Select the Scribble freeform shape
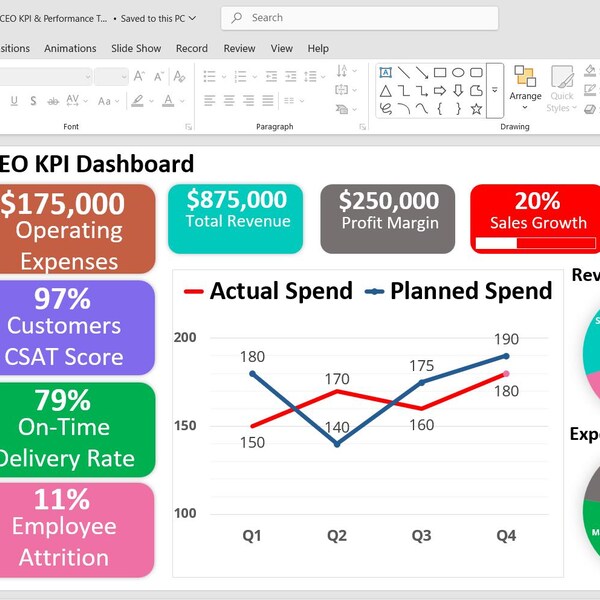The width and height of the screenshot is (600, 600). pos(385,109)
